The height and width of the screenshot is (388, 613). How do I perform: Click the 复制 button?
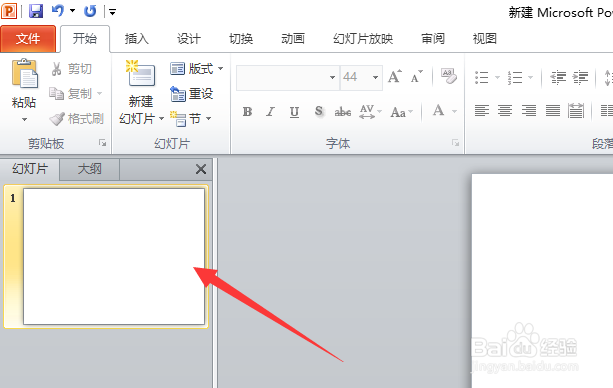coord(71,93)
